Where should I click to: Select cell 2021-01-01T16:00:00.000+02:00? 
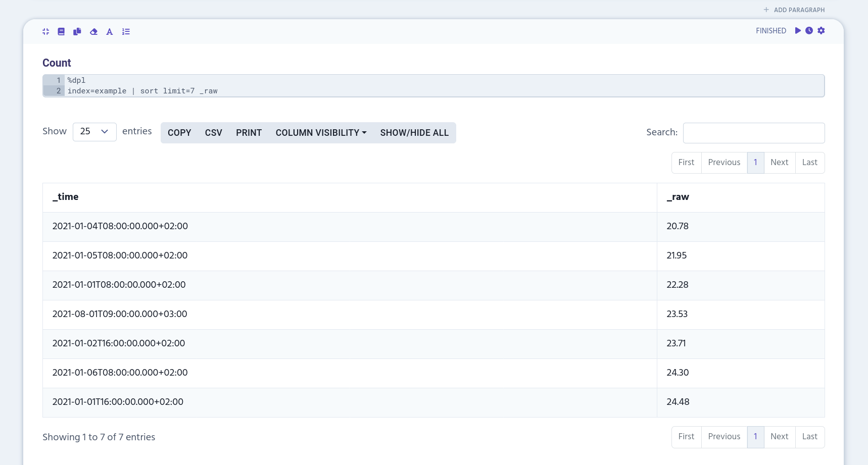[350, 402]
